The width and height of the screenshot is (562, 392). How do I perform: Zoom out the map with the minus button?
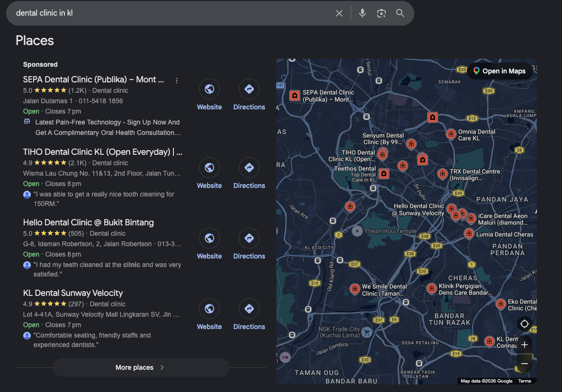pyautogui.click(x=525, y=364)
